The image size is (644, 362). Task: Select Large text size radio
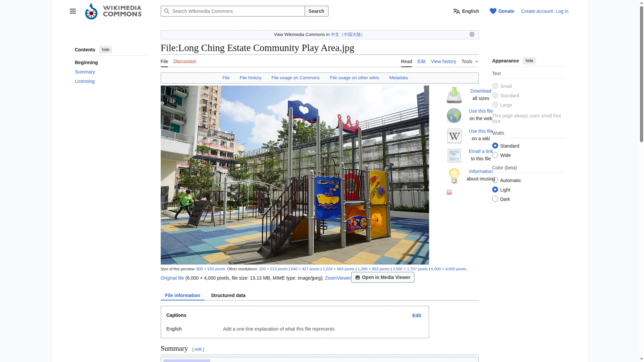495,105
